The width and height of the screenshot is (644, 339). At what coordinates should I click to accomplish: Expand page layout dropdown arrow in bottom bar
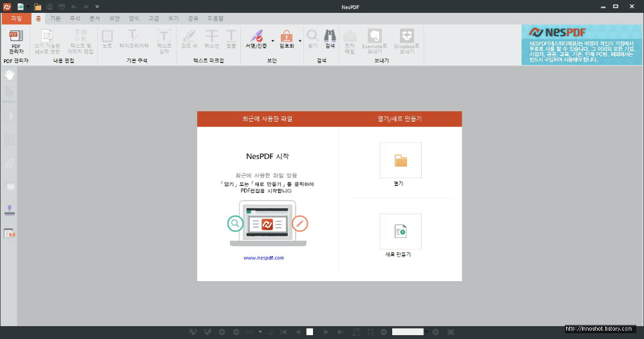pos(260,332)
